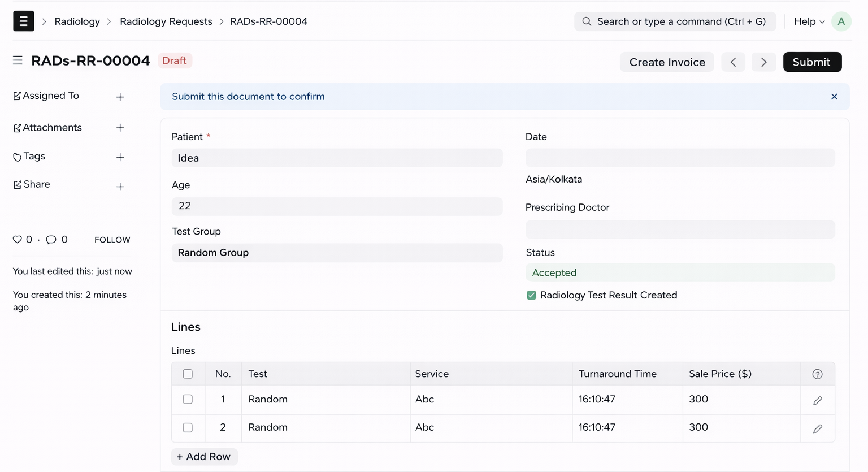The image size is (868, 472).
Task: Focus the search command bar
Action: 675,21
